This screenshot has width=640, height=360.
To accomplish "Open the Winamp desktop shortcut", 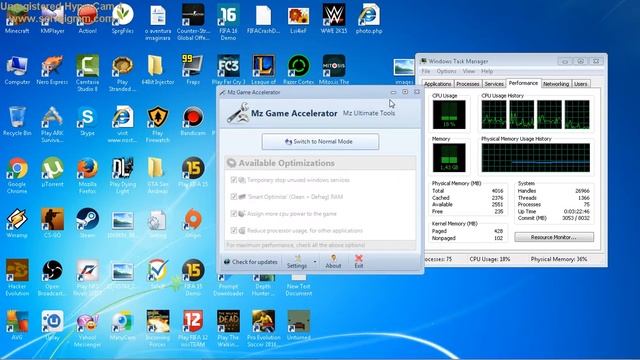I will (x=17, y=224).
